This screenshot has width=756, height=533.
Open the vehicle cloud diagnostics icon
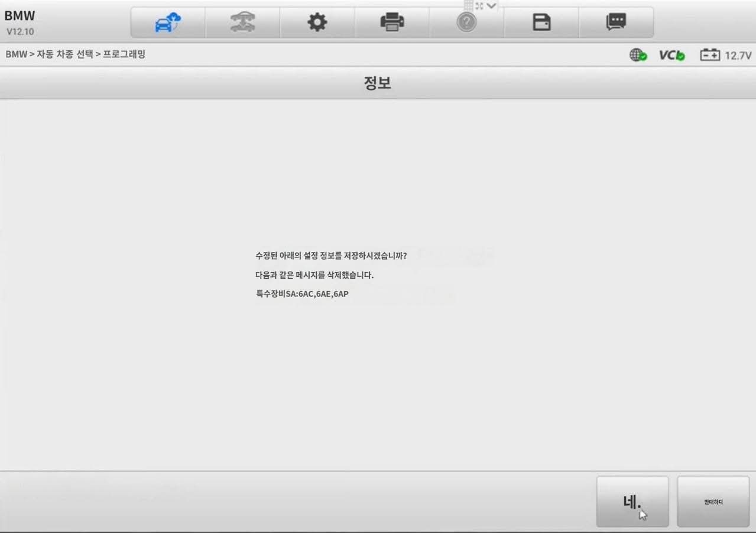(x=168, y=22)
